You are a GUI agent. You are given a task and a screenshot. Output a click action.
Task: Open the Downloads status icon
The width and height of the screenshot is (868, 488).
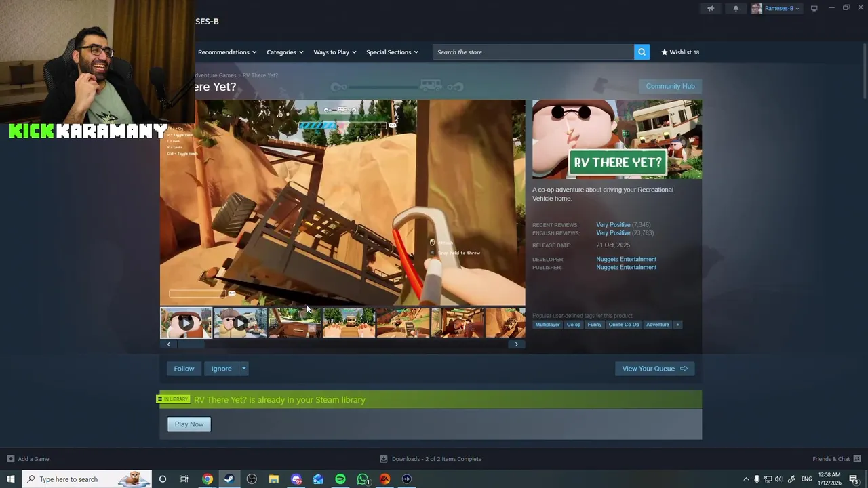[384, 459]
